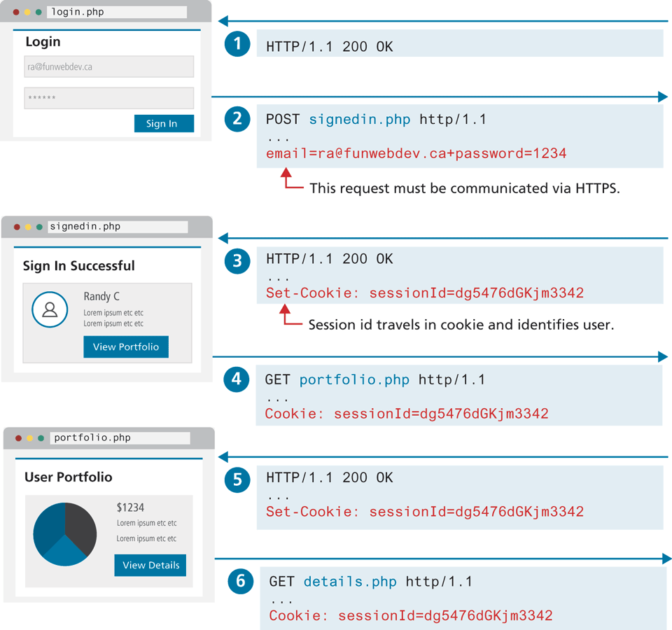Click signedin.php link in POST request
The image size is (672, 630).
(x=360, y=119)
